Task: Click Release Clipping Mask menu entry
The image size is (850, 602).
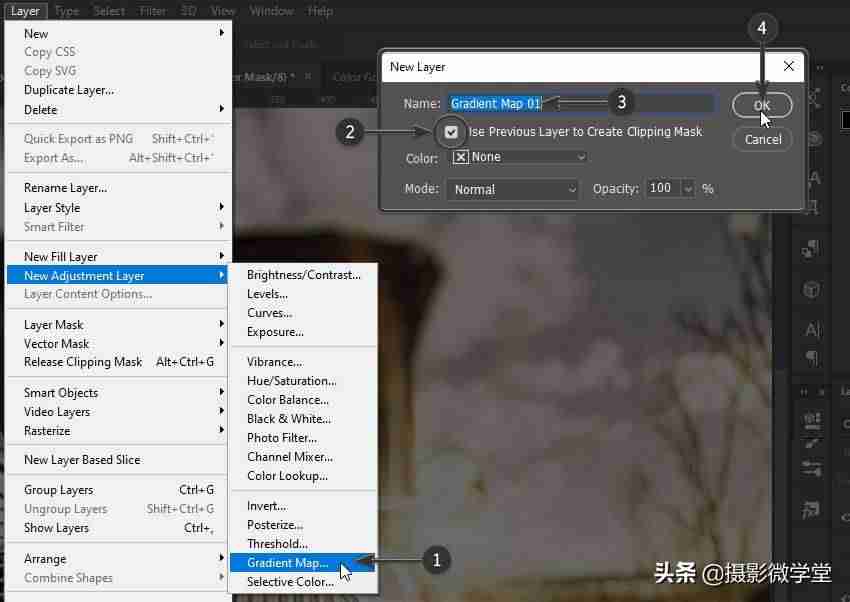Action: pos(117,362)
